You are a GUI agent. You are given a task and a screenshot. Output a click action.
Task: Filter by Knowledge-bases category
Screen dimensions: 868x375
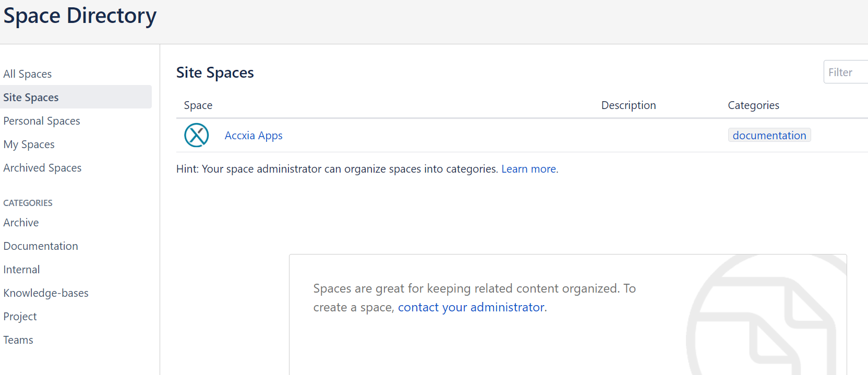[46, 293]
